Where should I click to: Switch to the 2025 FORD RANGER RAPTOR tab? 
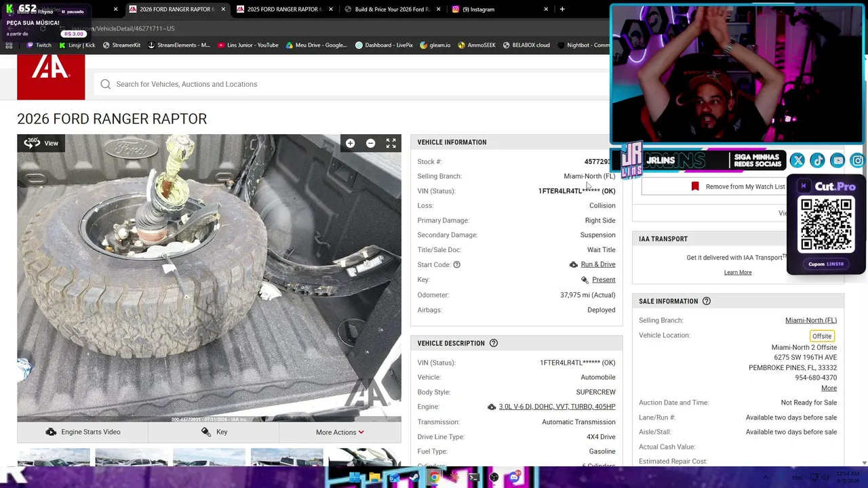(x=283, y=9)
